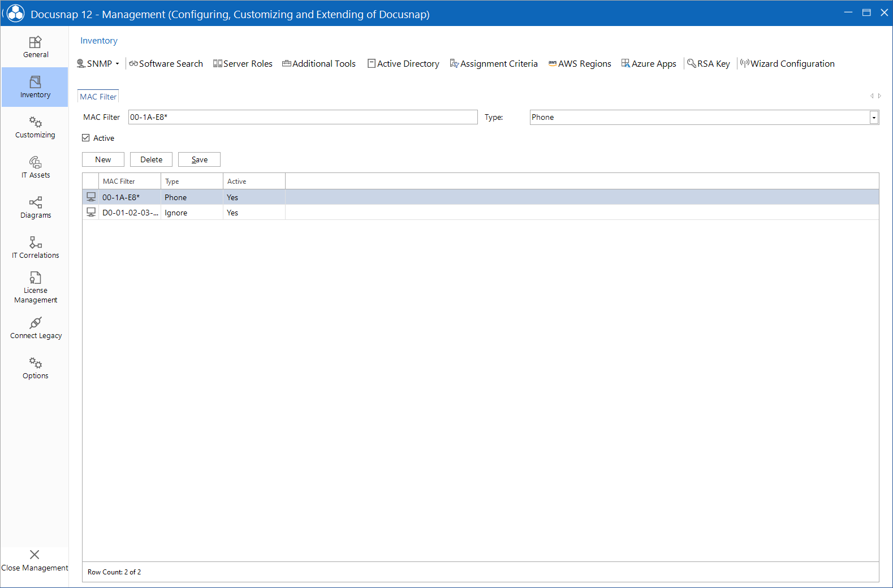Sort by the Active column header

click(x=254, y=181)
